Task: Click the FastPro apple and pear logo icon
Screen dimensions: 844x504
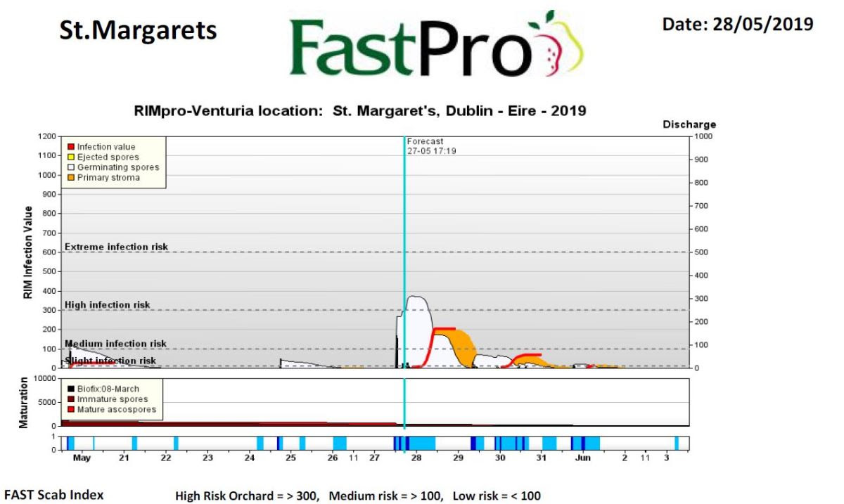Action: point(560,44)
